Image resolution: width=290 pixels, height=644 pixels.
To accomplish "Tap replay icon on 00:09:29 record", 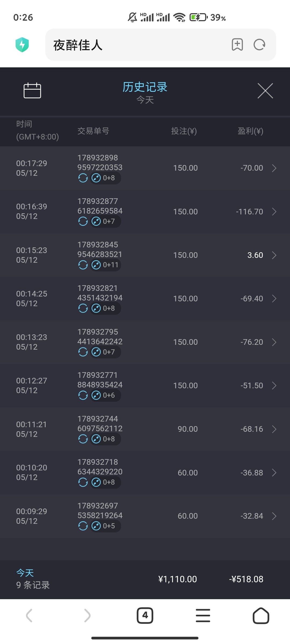I will 83,526.
